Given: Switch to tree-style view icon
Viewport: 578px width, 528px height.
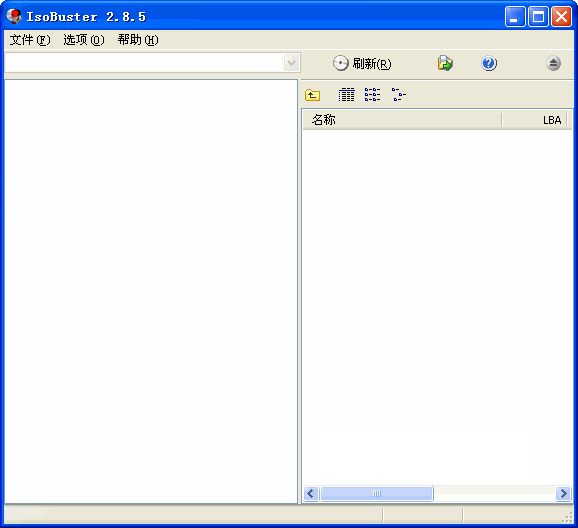Looking at the screenshot, I should 399,95.
